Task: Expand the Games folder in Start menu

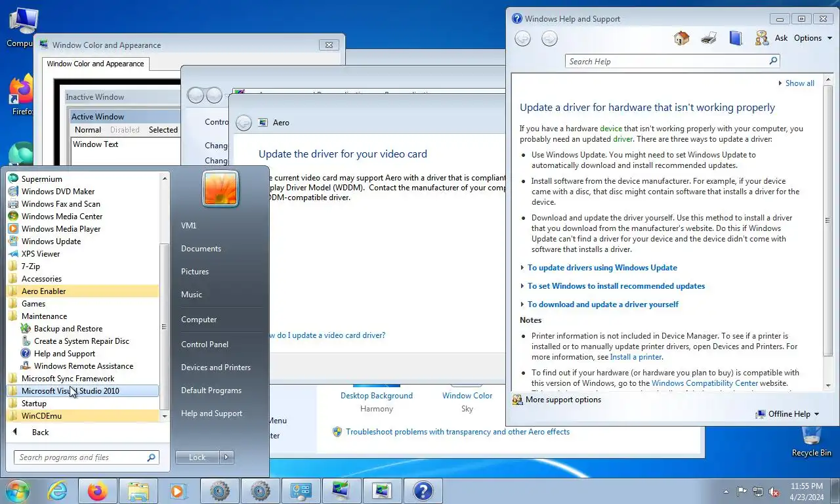Action: (x=83, y=303)
